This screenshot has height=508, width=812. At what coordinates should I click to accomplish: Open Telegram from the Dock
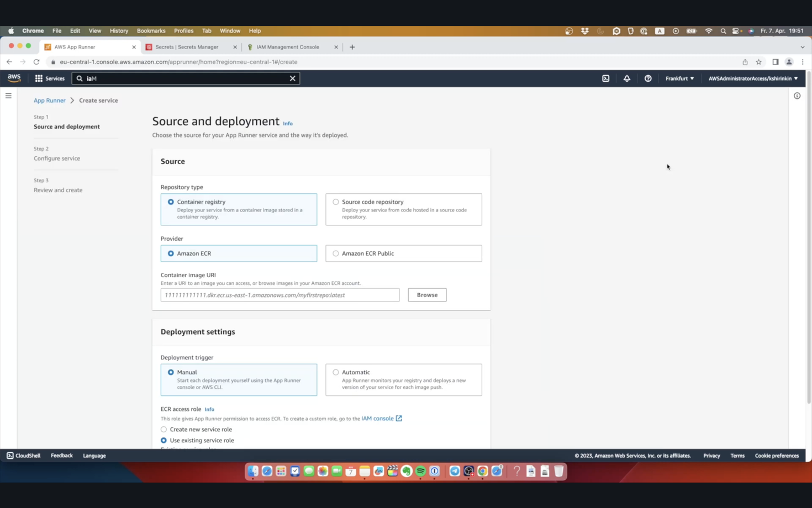455,471
